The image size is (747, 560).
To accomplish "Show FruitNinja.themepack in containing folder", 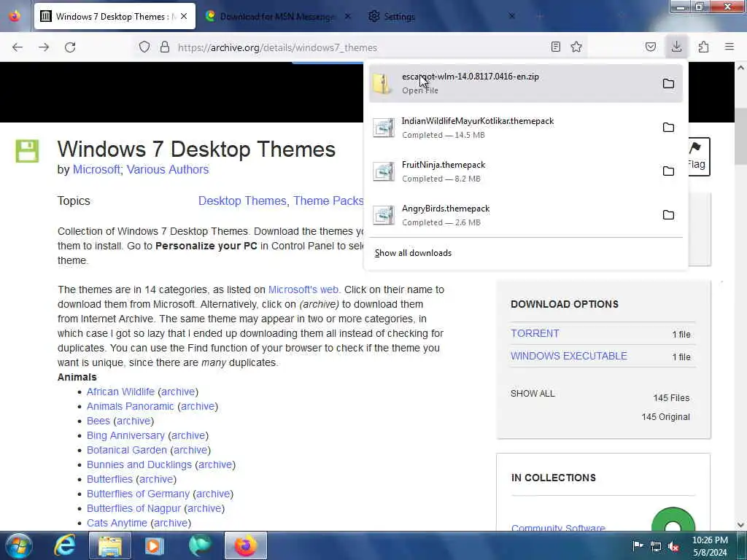I will [668, 171].
